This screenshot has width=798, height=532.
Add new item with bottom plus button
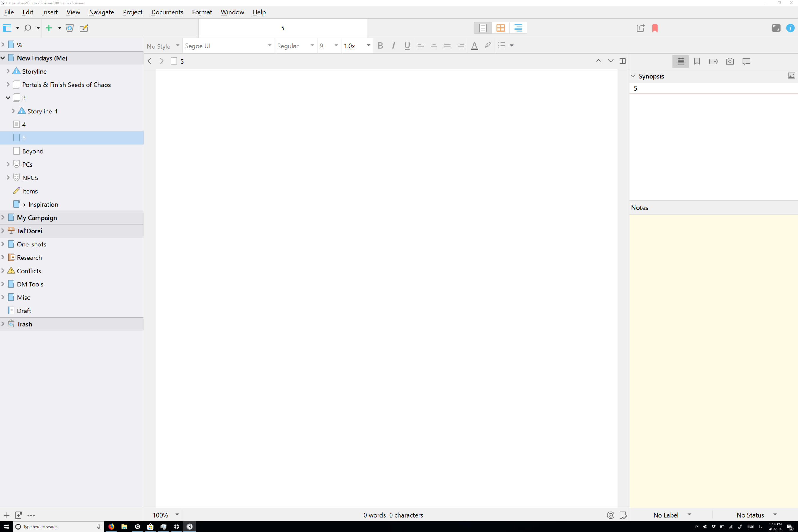point(7,515)
